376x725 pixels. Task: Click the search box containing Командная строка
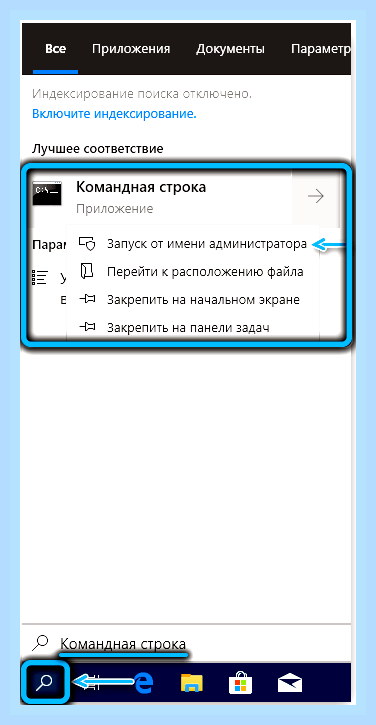pyautogui.click(x=186, y=643)
